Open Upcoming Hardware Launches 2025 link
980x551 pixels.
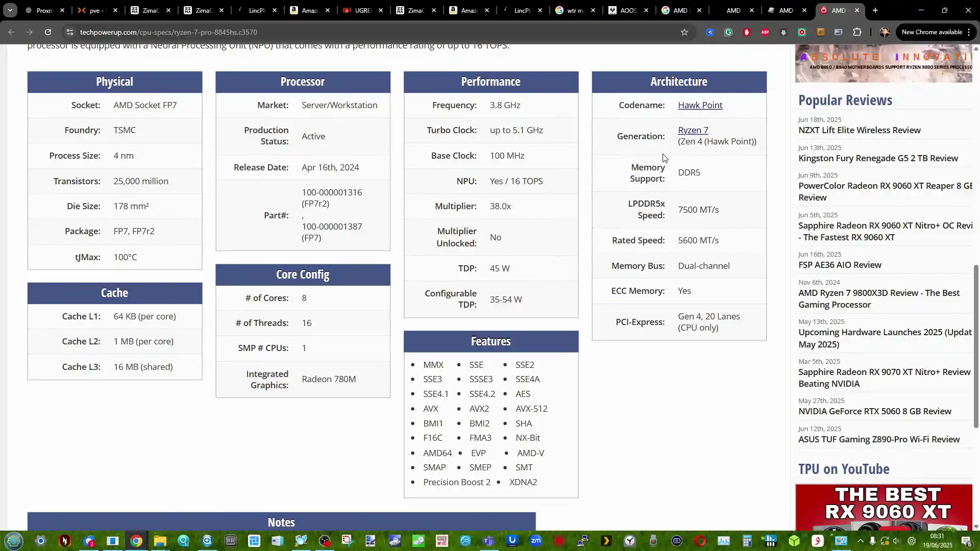tap(885, 338)
